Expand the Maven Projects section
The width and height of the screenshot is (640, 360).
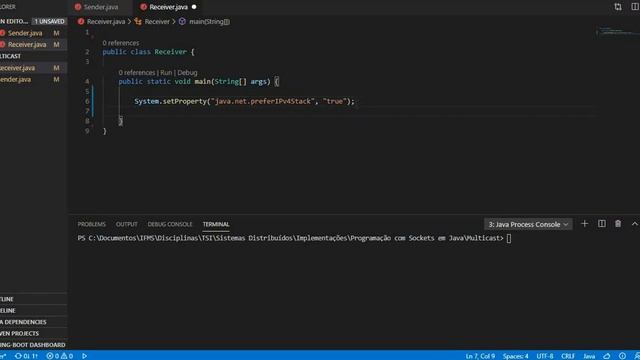tap(33, 333)
